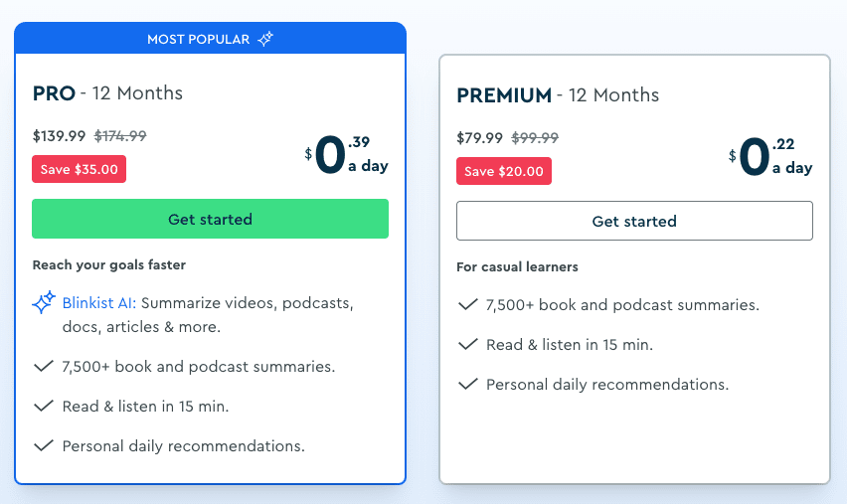The image size is (847, 504).
Task: Click the $0.22 a day price
Action: coord(770,157)
